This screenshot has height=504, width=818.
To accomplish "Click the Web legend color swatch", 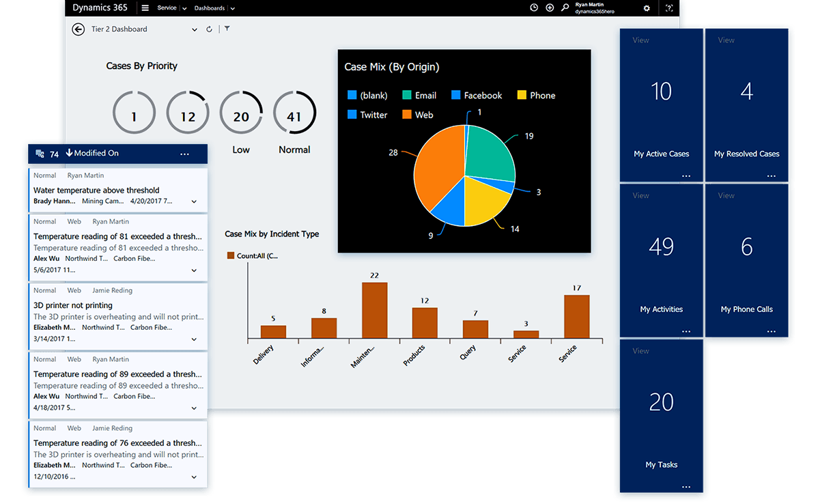I will (x=407, y=114).
